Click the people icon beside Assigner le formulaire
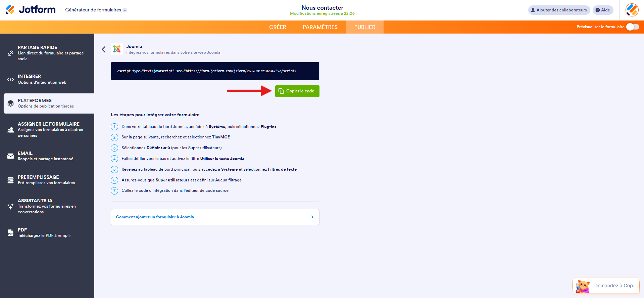This screenshot has width=644, height=298. [x=11, y=130]
